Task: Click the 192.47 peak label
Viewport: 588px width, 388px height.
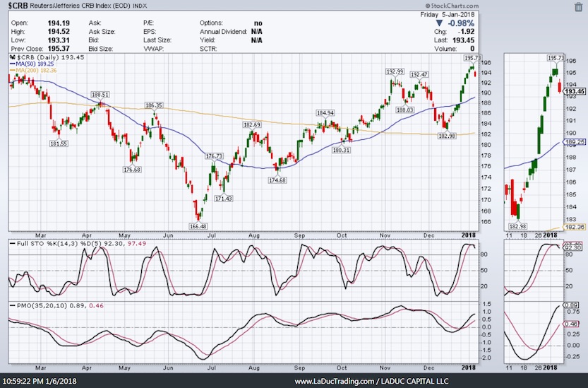Action: pos(419,75)
